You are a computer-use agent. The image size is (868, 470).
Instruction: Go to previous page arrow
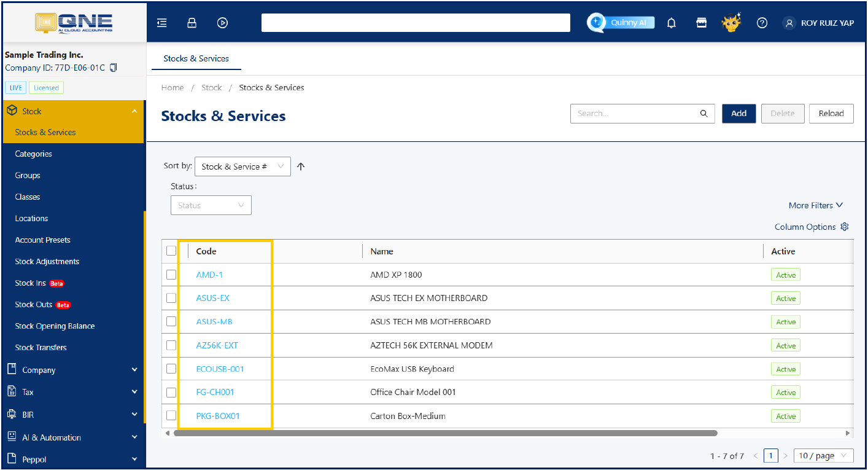pyautogui.click(x=756, y=456)
